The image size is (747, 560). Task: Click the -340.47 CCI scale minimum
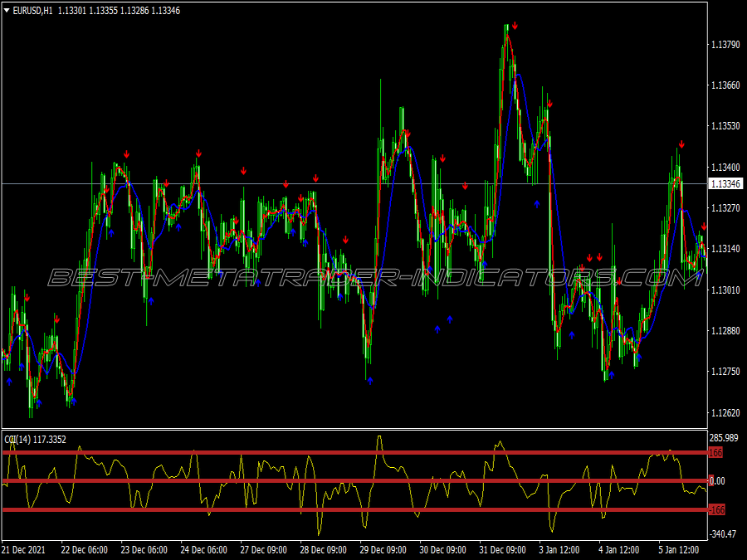(x=723, y=534)
